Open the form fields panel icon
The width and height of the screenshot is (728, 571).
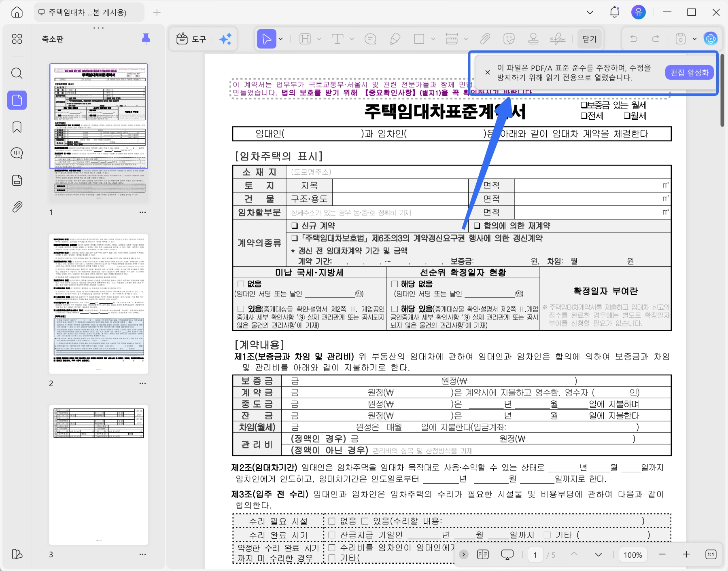coord(17,180)
